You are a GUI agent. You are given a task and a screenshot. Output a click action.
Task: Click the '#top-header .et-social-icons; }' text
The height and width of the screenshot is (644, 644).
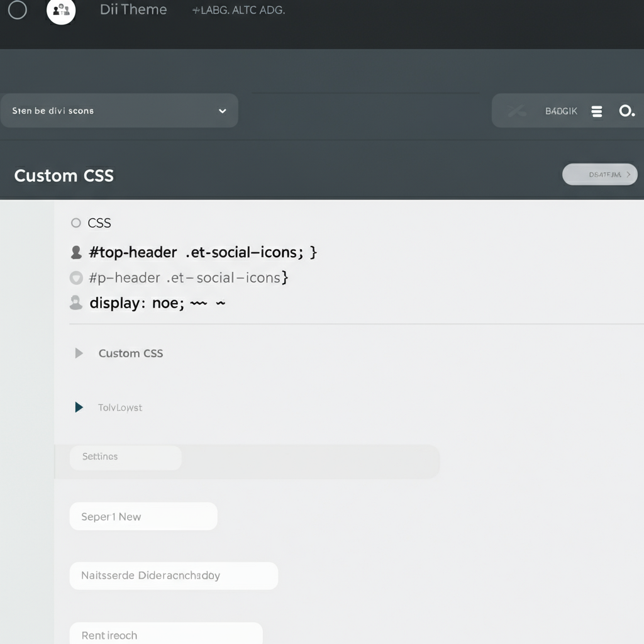[203, 252]
